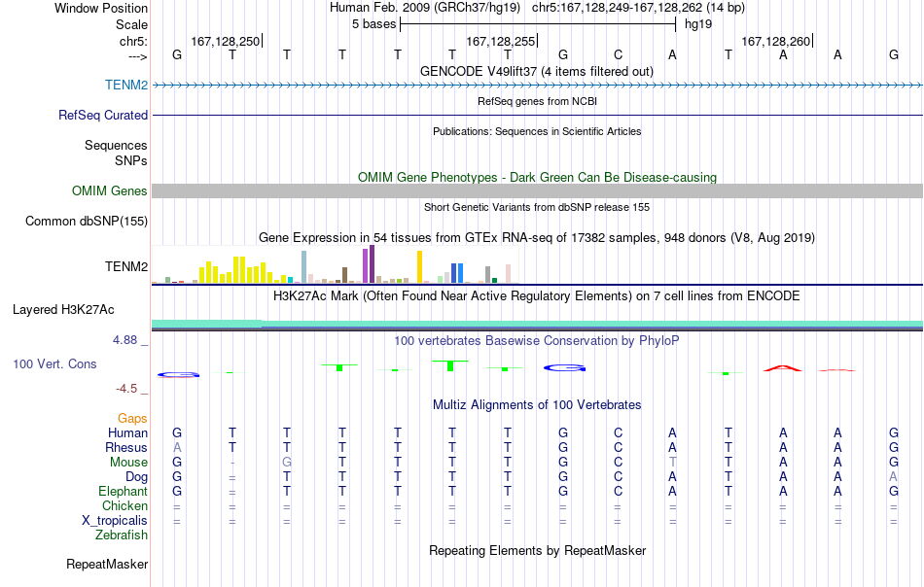
Task: Select the yellow GTEx bar cluster
Action: [x=235, y=270]
